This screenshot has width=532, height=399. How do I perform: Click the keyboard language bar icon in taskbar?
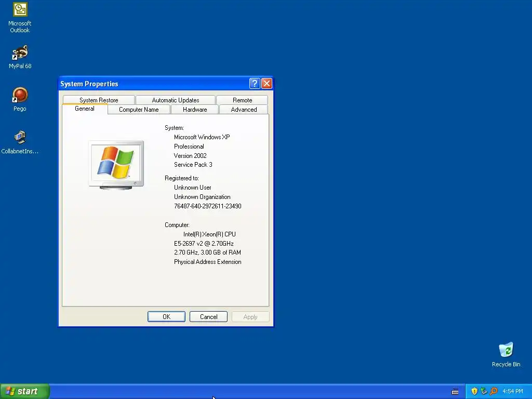tap(455, 392)
